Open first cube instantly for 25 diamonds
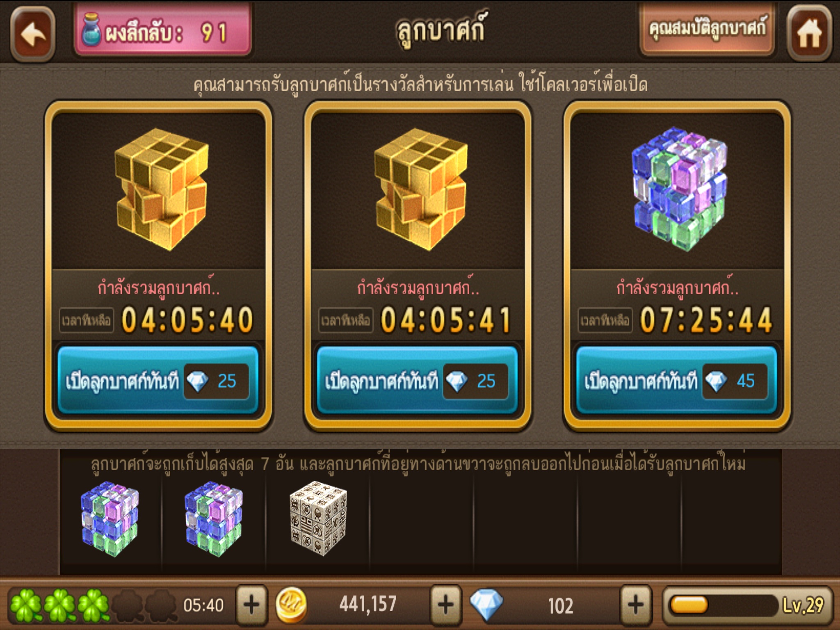The width and height of the screenshot is (840, 630). click(158, 380)
